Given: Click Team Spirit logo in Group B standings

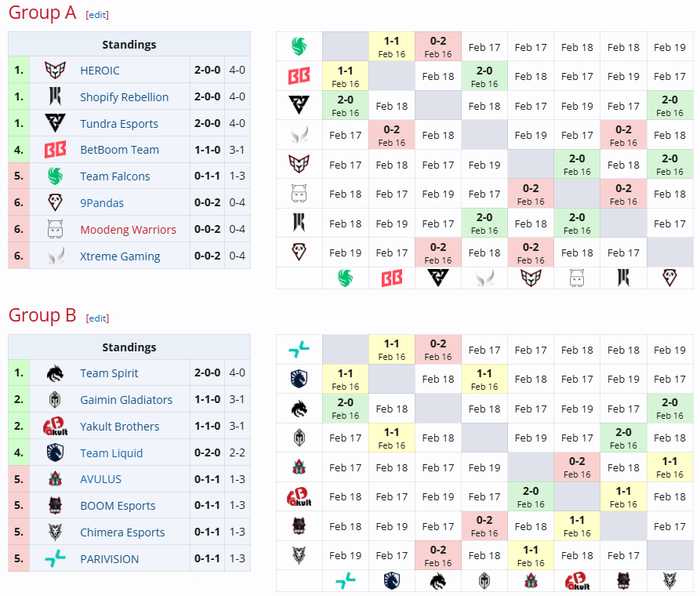Looking at the screenshot, I should [56, 373].
